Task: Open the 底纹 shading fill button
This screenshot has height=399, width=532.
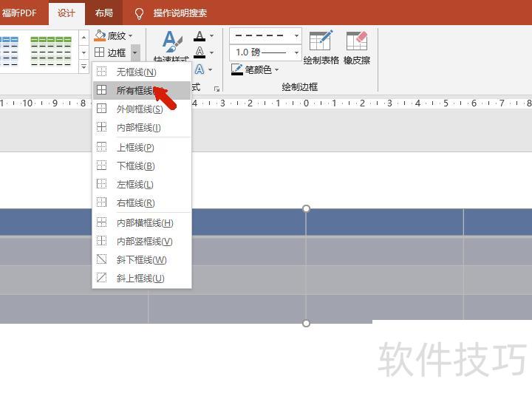Action: [x=109, y=35]
